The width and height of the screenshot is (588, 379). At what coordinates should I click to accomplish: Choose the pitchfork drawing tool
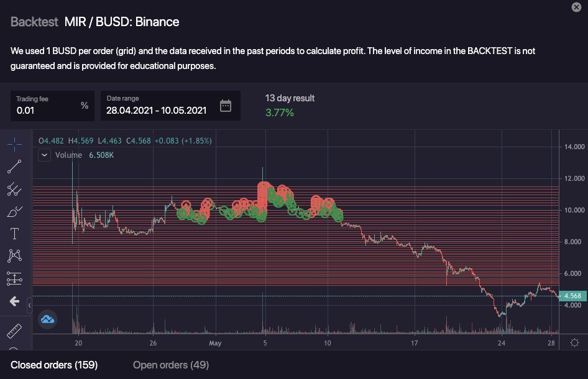click(x=14, y=189)
